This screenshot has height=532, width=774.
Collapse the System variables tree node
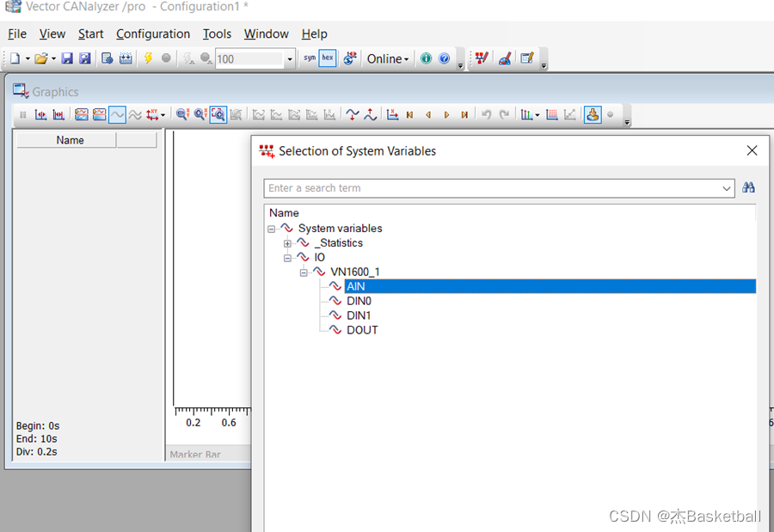click(271, 229)
